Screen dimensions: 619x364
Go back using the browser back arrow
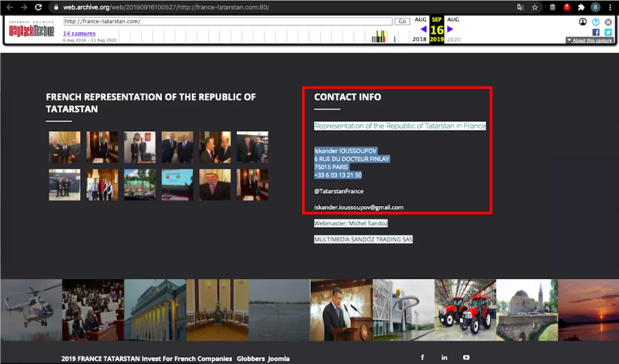click(10, 7)
